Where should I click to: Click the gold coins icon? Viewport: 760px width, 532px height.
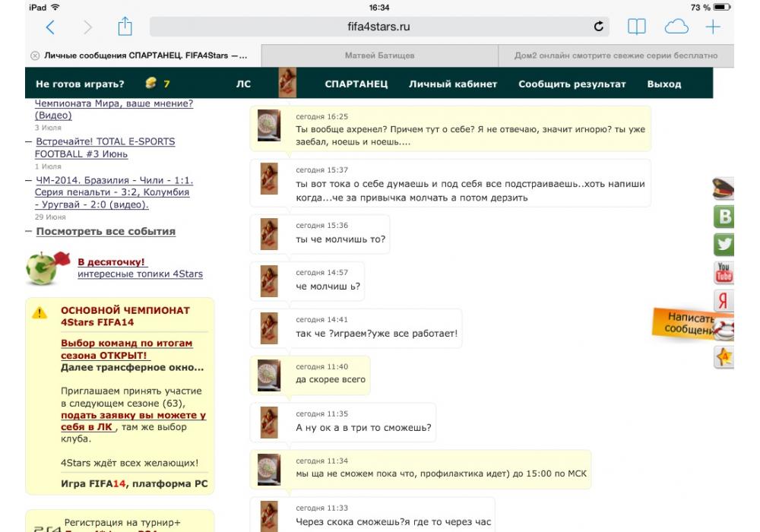(150, 83)
